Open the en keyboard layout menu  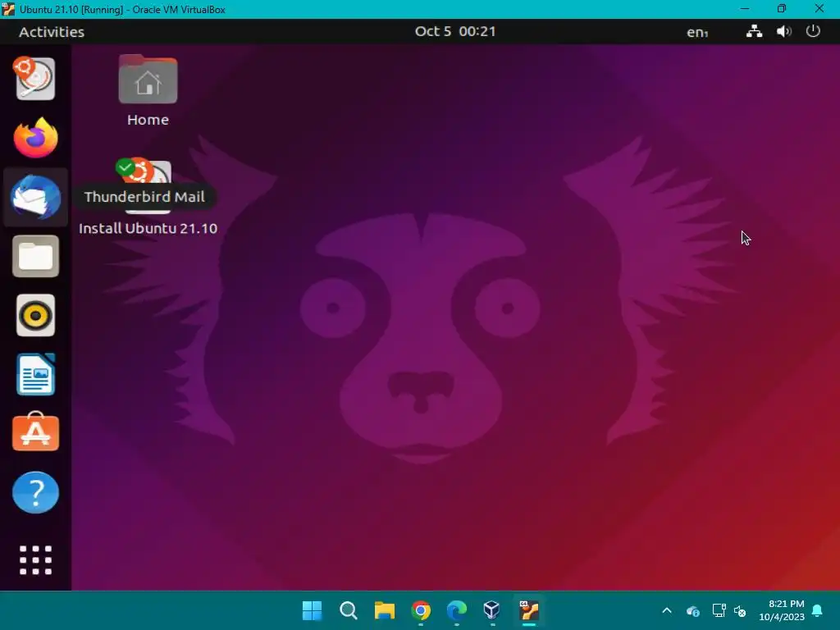[697, 32]
